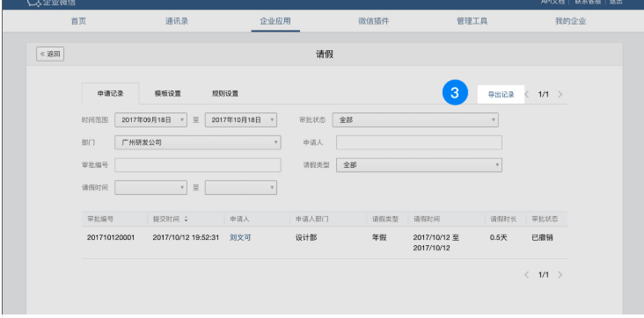Go to previous page via bottom left arrow

pyautogui.click(x=527, y=275)
